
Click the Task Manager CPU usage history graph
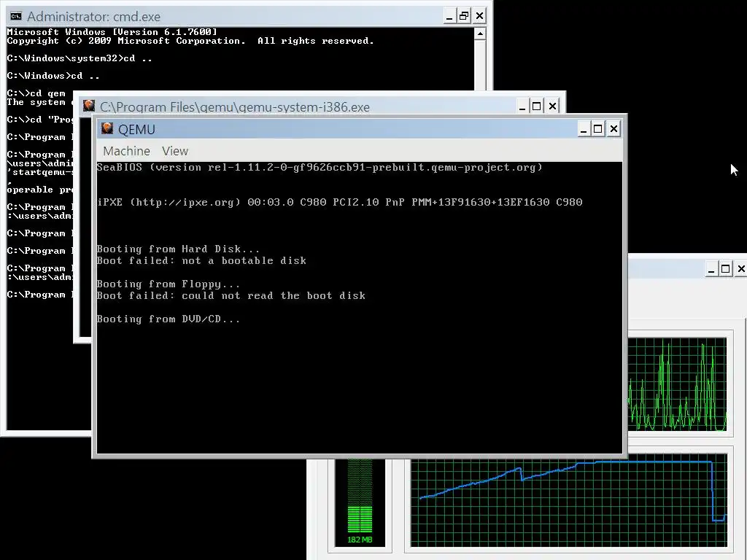pos(678,384)
